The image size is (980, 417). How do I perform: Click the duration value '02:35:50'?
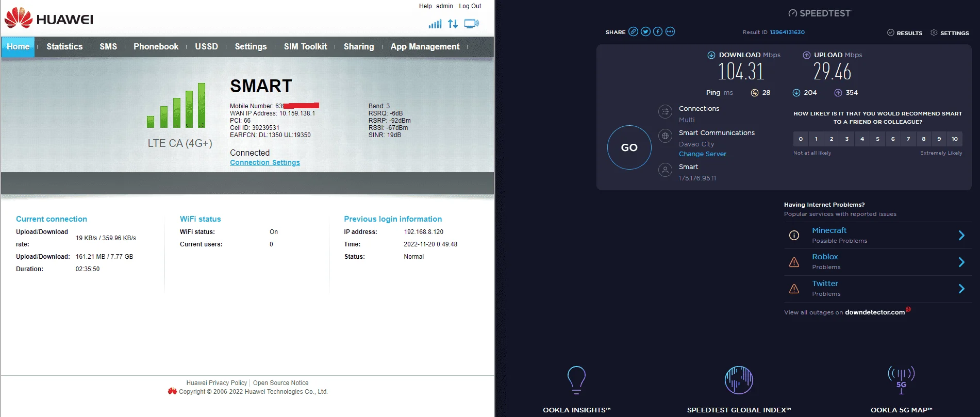point(88,269)
